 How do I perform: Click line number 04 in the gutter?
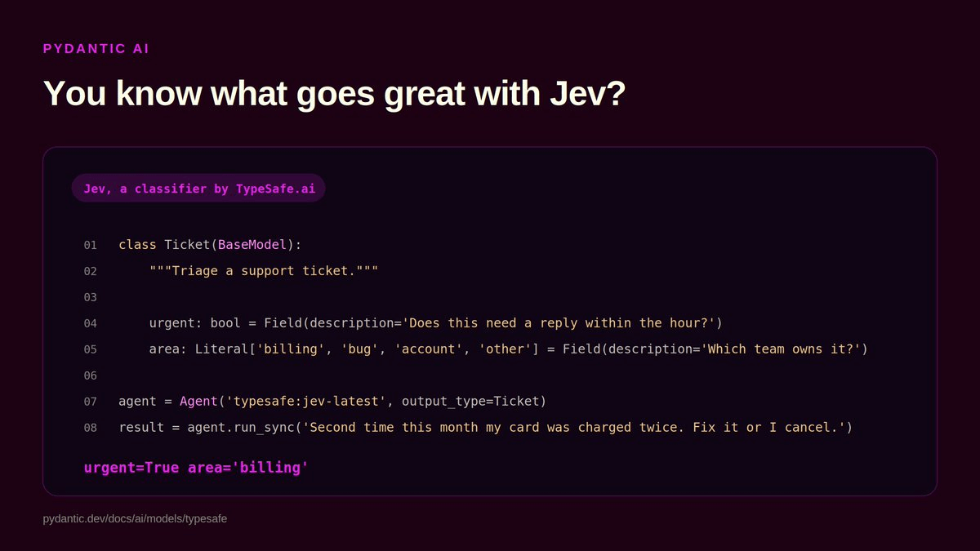pos(90,323)
